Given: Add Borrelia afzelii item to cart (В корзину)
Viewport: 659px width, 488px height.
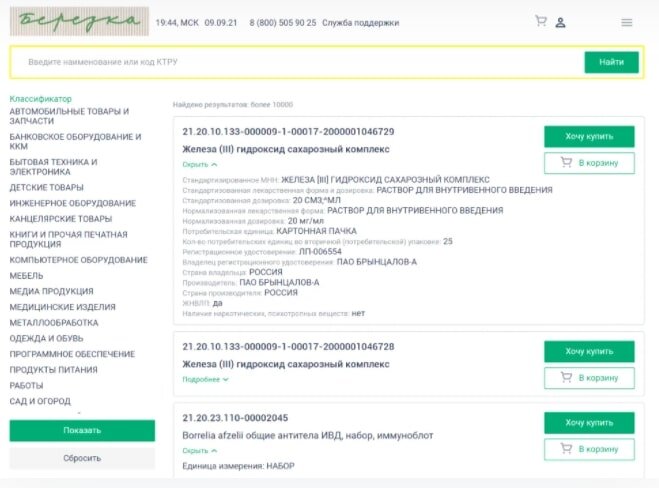Looking at the screenshot, I should (589, 449).
